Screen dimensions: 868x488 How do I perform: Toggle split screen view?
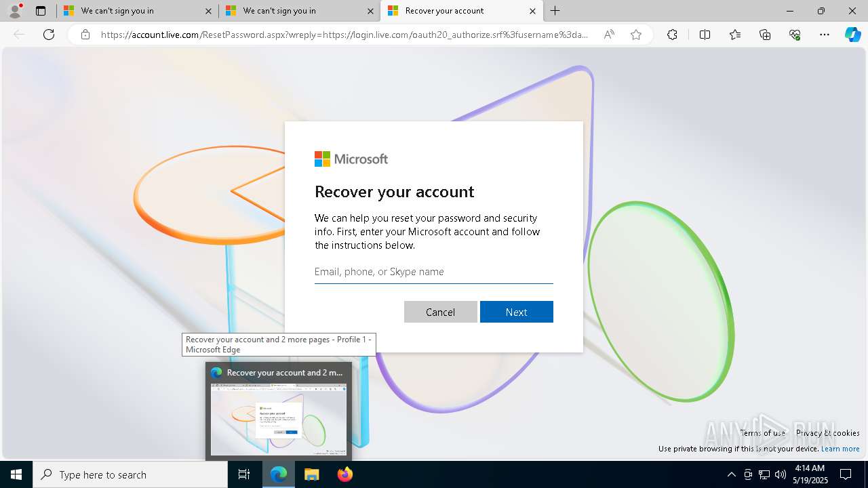coord(705,35)
